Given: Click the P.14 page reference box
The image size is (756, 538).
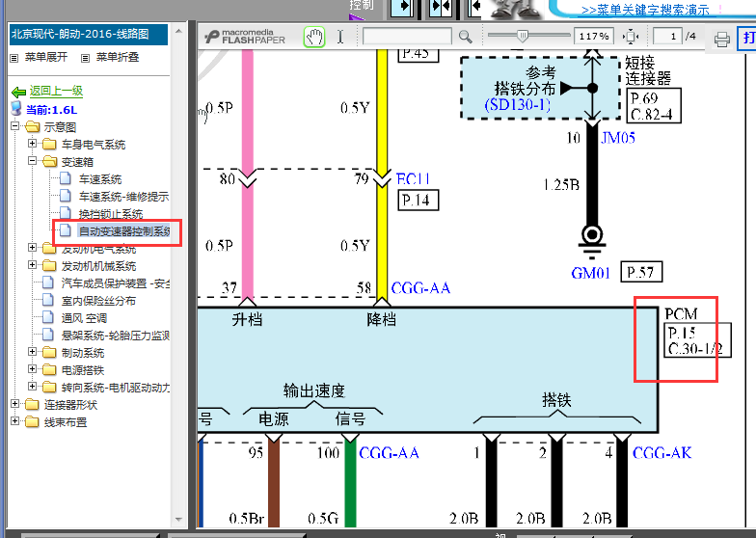Looking at the screenshot, I should coord(418,201).
